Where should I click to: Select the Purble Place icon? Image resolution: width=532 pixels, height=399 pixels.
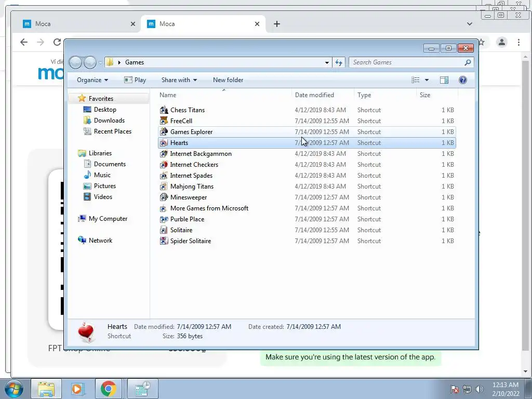click(164, 219)
